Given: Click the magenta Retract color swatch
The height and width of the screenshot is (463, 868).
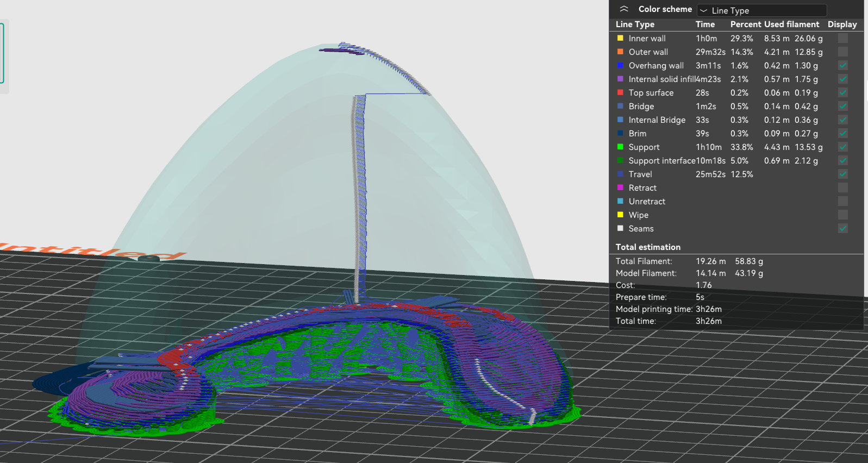Looking at the screenshot, I should click(x=620, y=187).
